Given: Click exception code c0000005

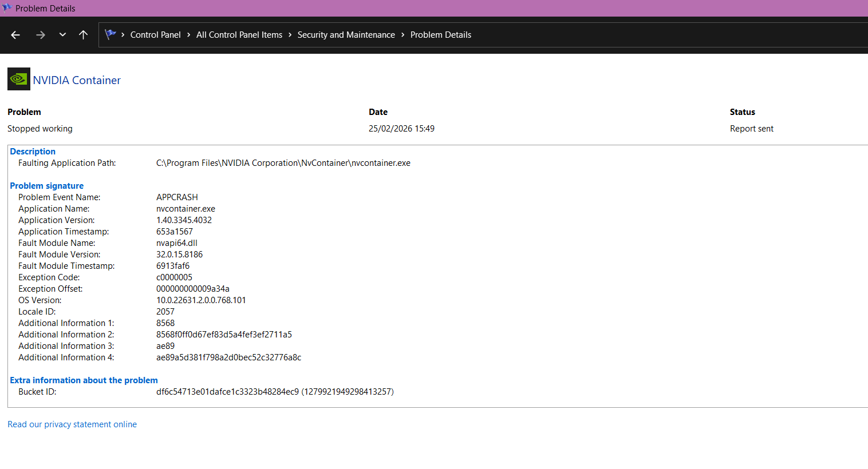Looking at the screenshot, I should pyautogui.click(x=174, y=277).
